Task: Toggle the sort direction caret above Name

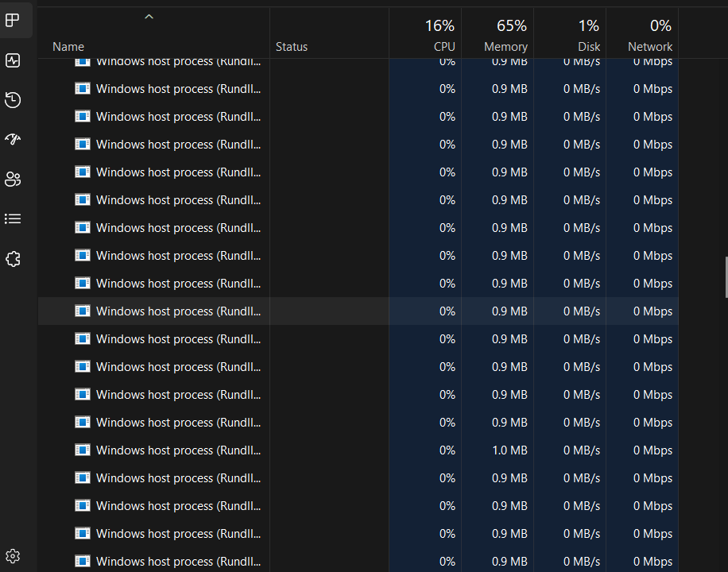Action: 148,16
